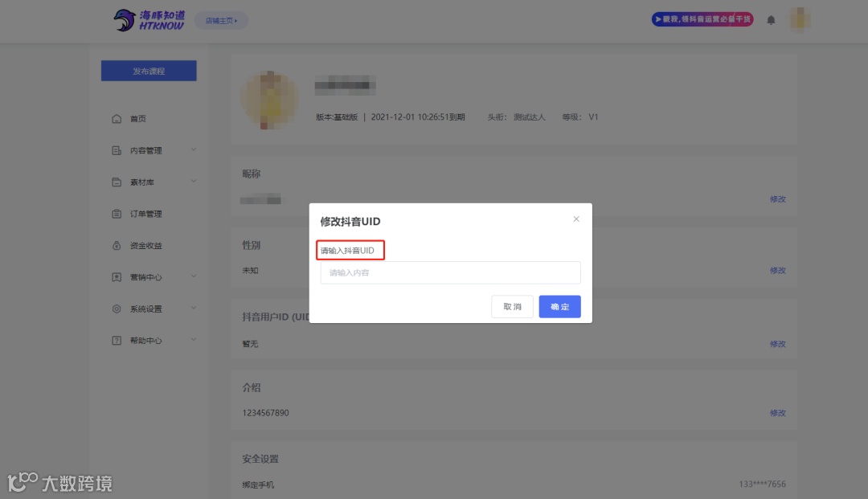This screenshot has height=499, width=868.
Task: Click the 素材库 folder icon
Action: point(117,182)
